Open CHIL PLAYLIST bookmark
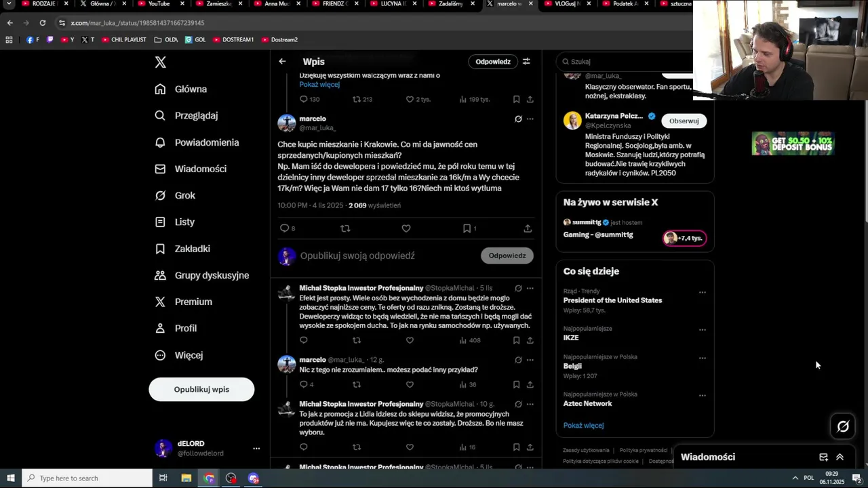This screenshot has height=488, width=868. (124, 40)
